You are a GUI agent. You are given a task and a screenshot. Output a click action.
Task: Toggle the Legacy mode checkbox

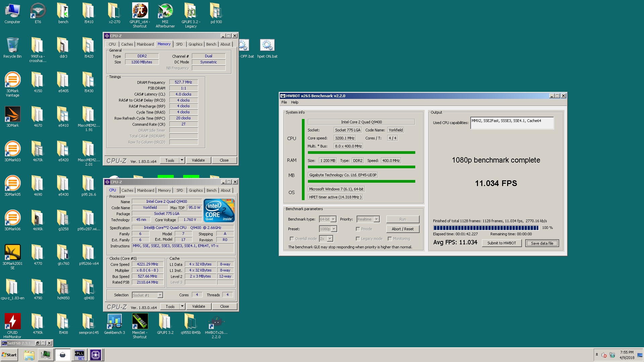[358, 239]
